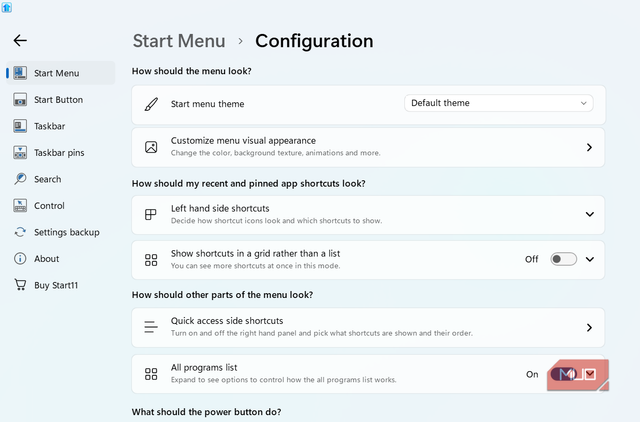The height and width of the screenshot is (422, 640).
Task: Click 'What should the power button do?' heading
Action: coord(206,412)
